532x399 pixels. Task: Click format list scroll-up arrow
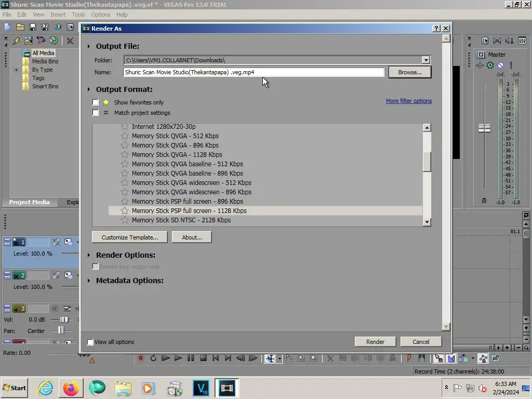click(427, 128)
